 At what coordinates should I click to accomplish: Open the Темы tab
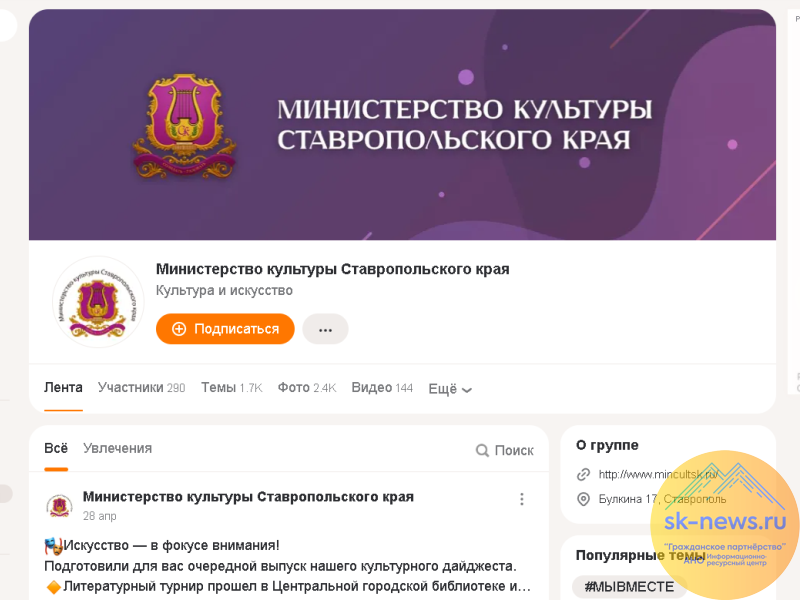[x=232, y=388]
